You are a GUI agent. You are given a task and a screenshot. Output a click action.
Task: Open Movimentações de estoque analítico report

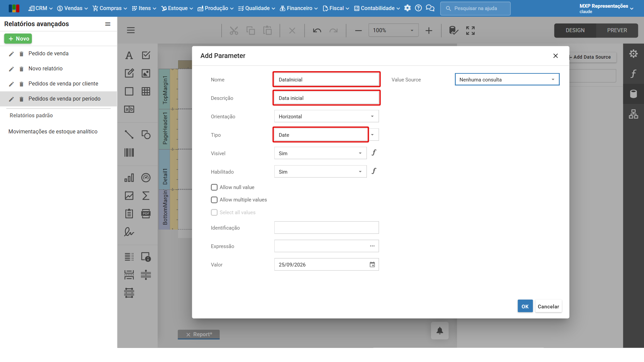pyautogui.click(x=53, y=131)
